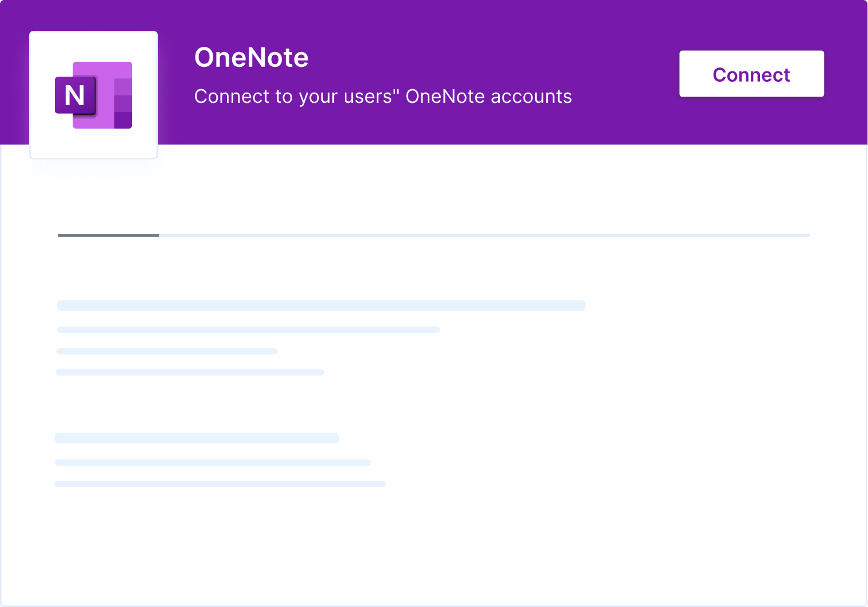Click the shortest skeleton line in upper group
The image size is (868, 607).
(x=166, y=350)
